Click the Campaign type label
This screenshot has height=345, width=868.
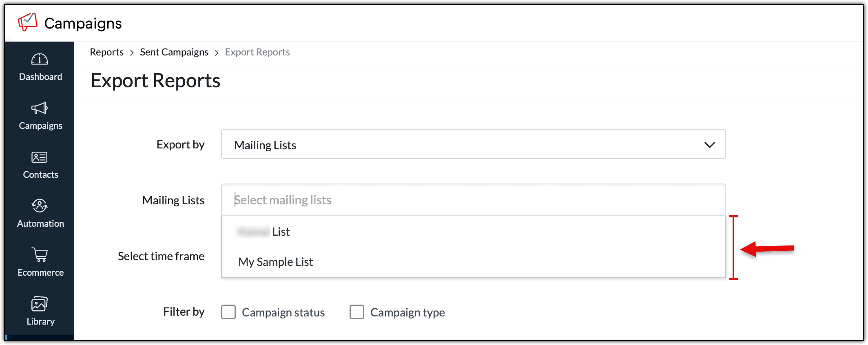407,312
